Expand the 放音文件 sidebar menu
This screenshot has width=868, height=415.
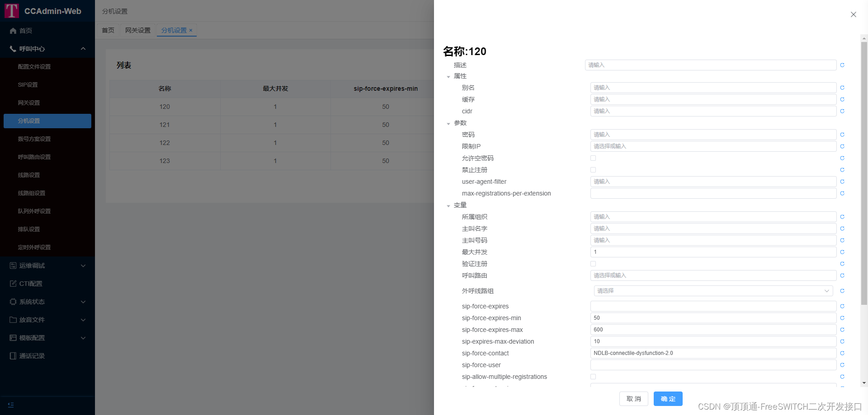click(47, 320)
